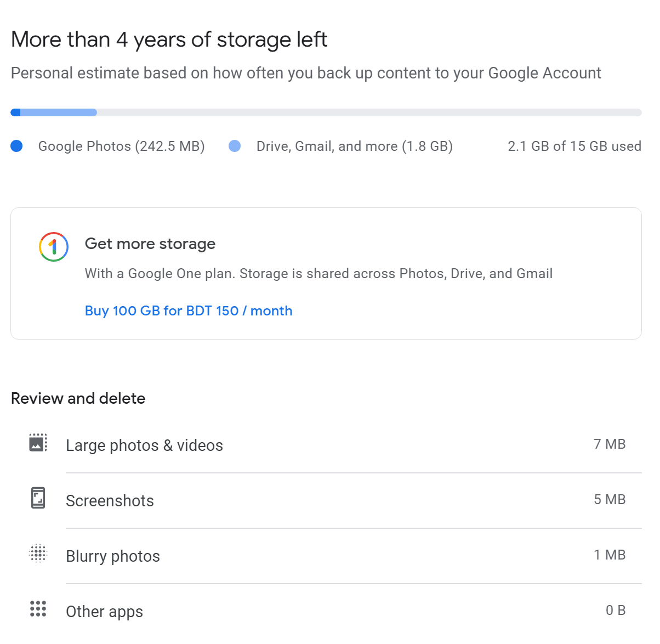Select the Blurry photos row
Viewport: 660px width, 644px height.
click(113, 556)
